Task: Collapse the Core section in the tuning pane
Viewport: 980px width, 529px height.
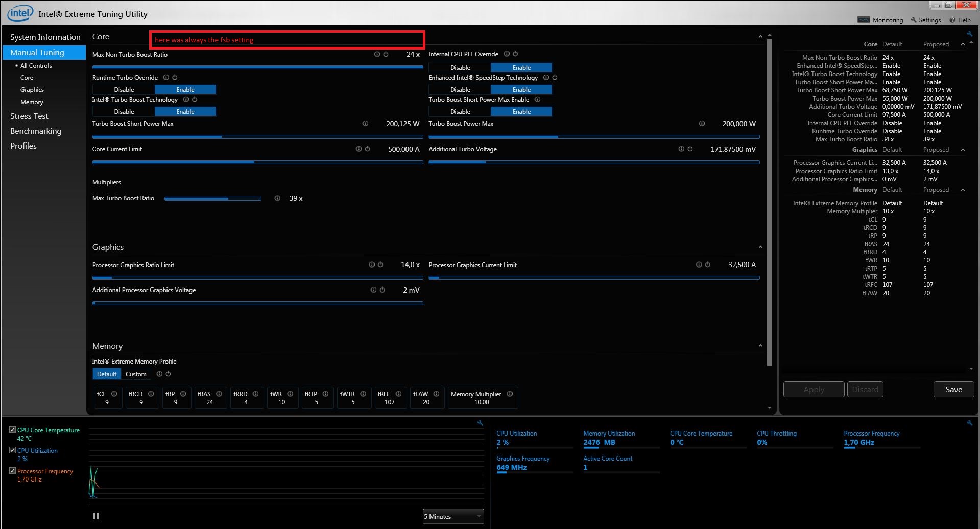Action: pyautogui.click(x=760, y=37)
